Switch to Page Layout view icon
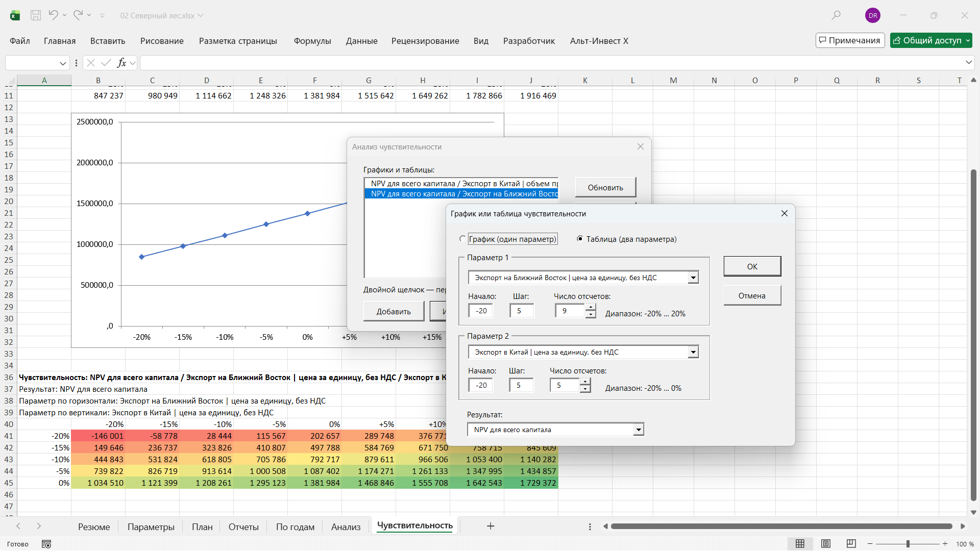980x551 pixels. 826,544
